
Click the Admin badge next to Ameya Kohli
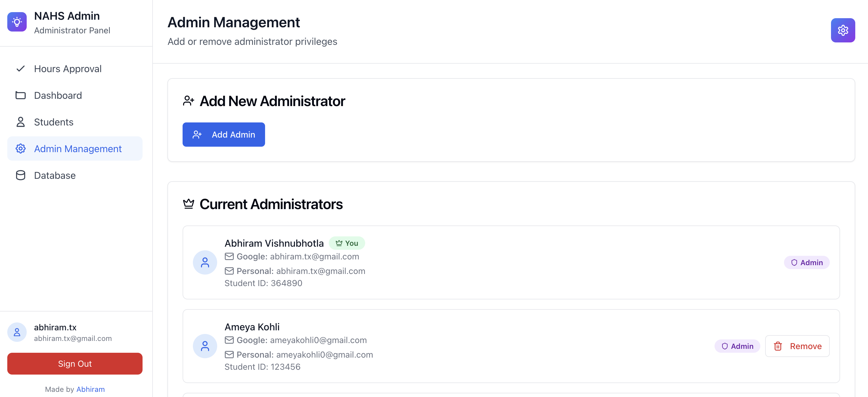(737, 346)
